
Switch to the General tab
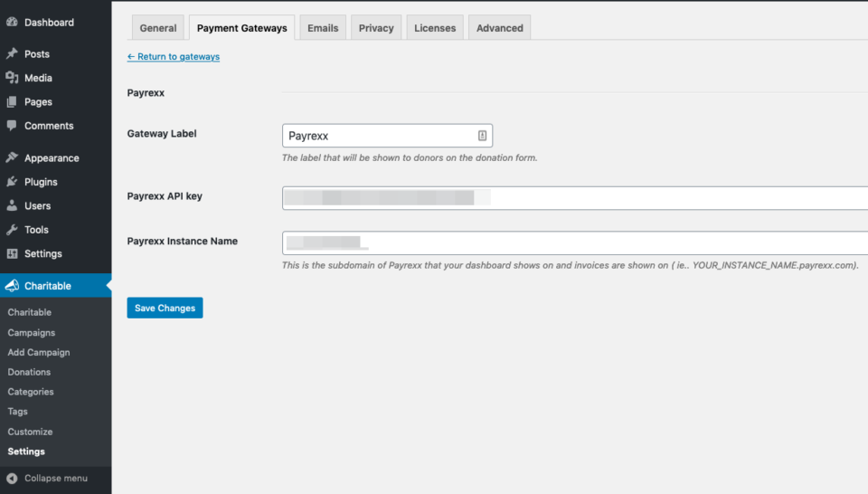click(157, 28)
